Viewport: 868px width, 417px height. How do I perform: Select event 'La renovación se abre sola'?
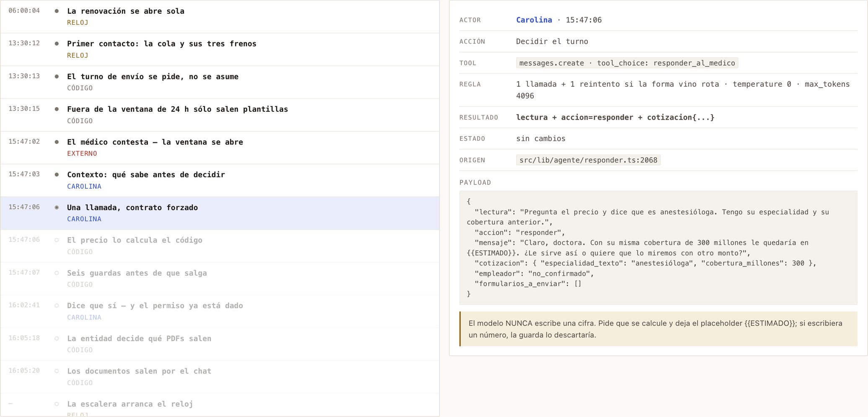tap(220, 17)
